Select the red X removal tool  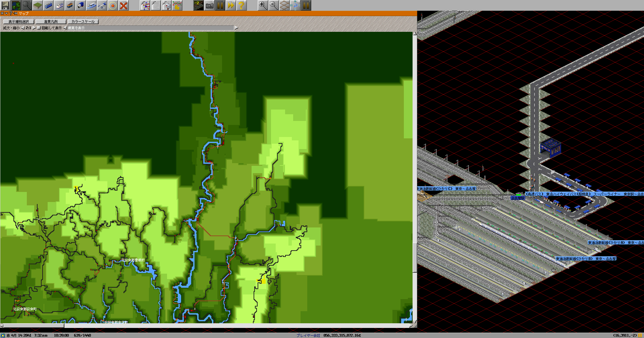coord(123,5)
